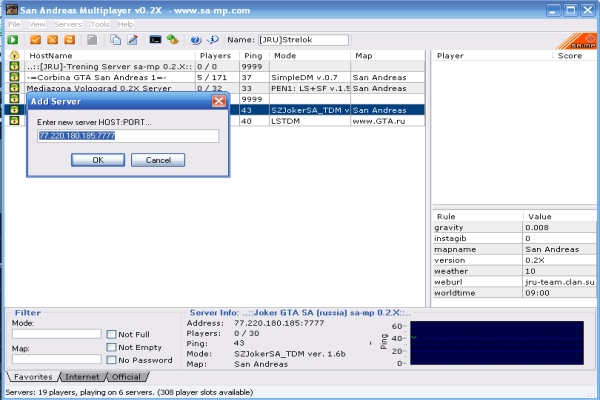Click the HOST:PORT input field

(x=128, y=136)
